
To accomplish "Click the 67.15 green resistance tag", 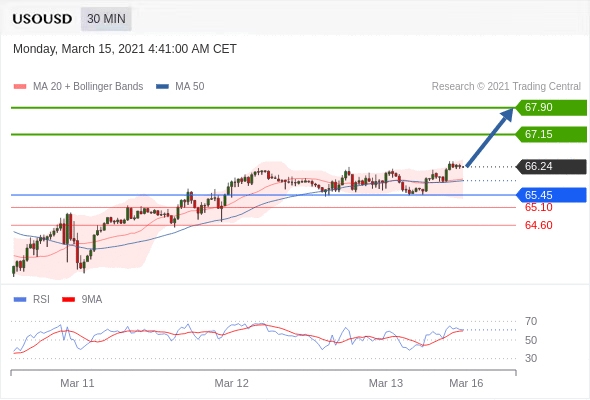I will [550, 134].
